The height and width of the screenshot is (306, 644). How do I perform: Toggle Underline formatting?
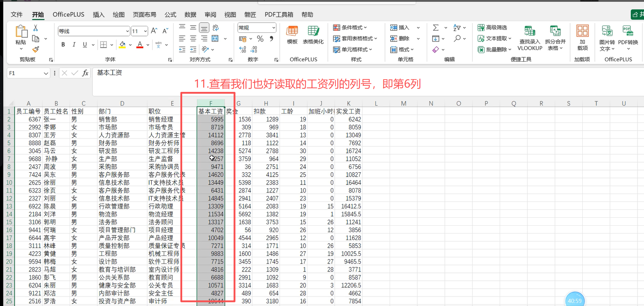[85, 45]
